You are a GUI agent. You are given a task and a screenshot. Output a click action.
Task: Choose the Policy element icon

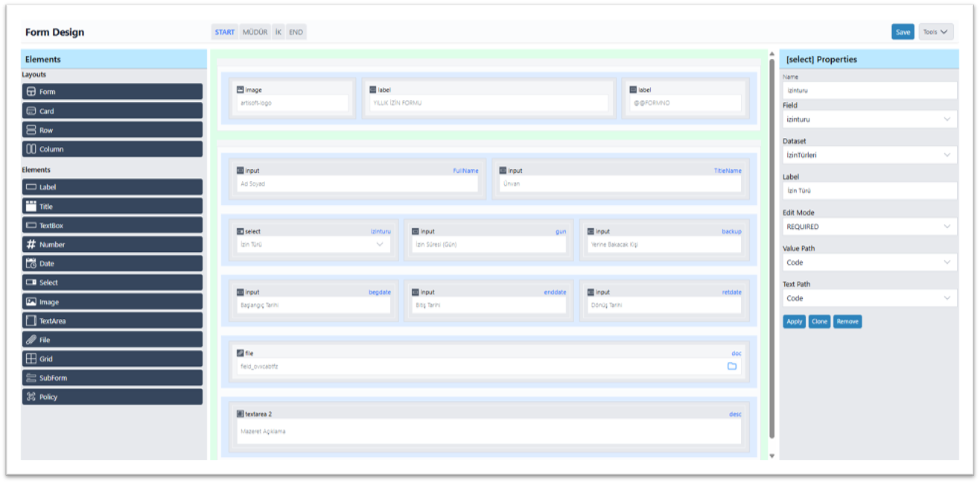pyautogui.click(x=31, y=397)
